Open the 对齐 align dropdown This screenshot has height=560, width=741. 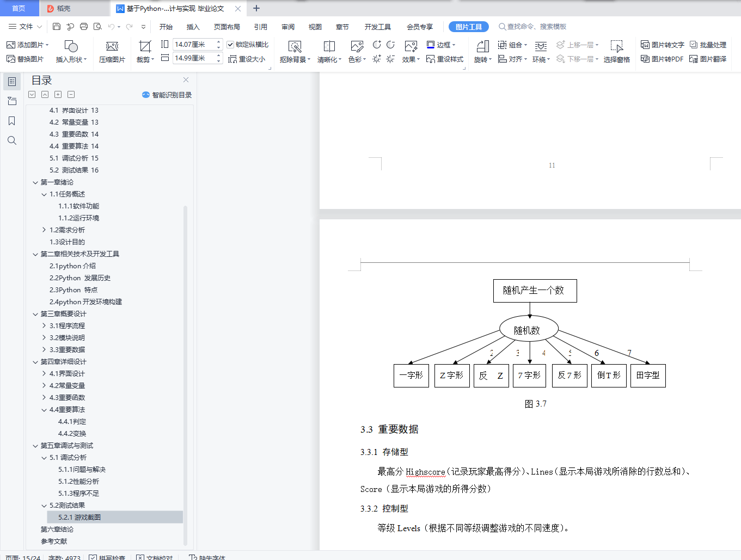click(525, 59)
